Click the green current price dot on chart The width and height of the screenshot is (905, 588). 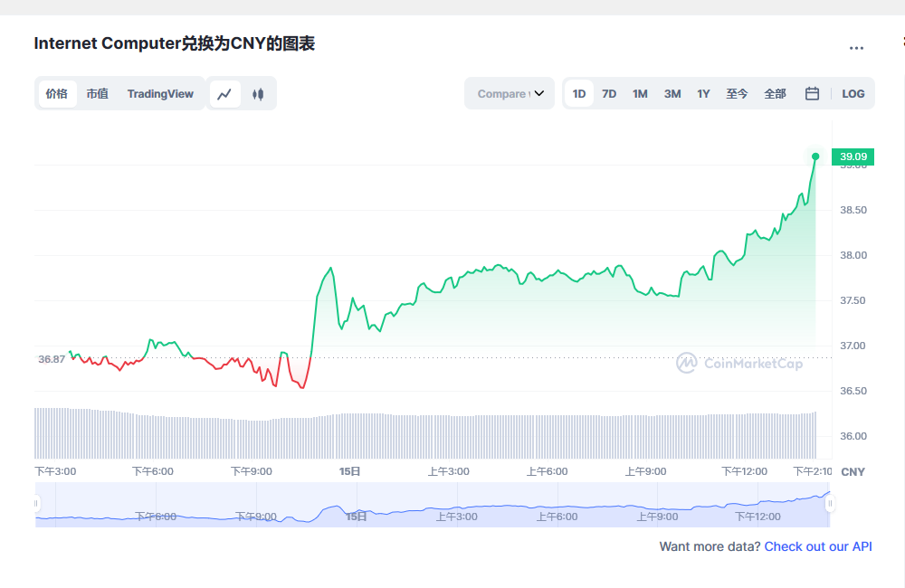(x=815, y=156)
